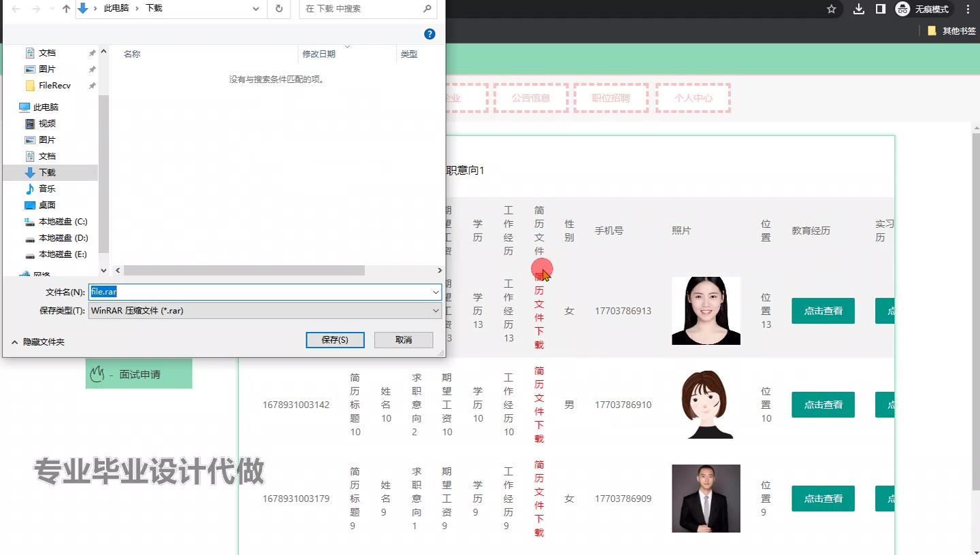Screen dimensions: 980x555
Task: Sort files by 类型 column
Action: click(409, 54)
